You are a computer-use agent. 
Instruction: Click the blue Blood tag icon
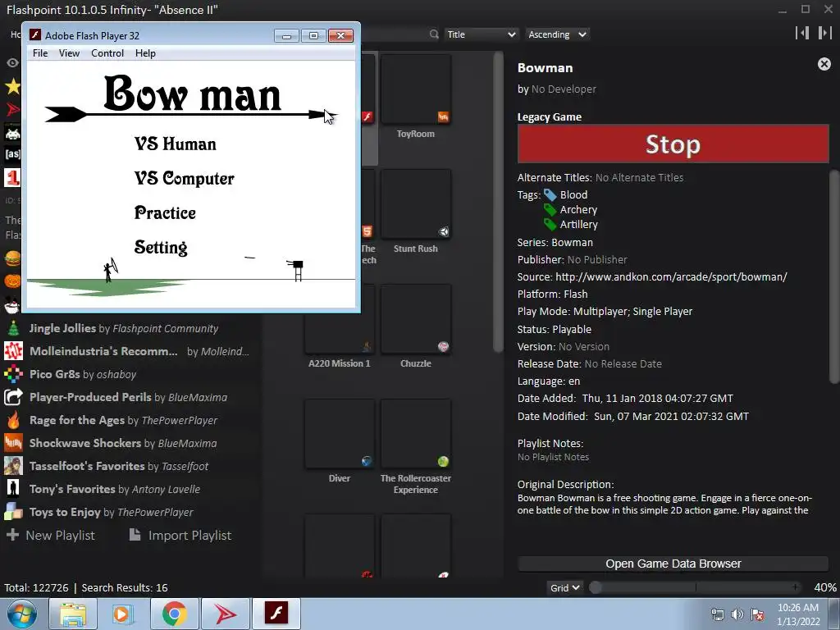tap(550, 195)
